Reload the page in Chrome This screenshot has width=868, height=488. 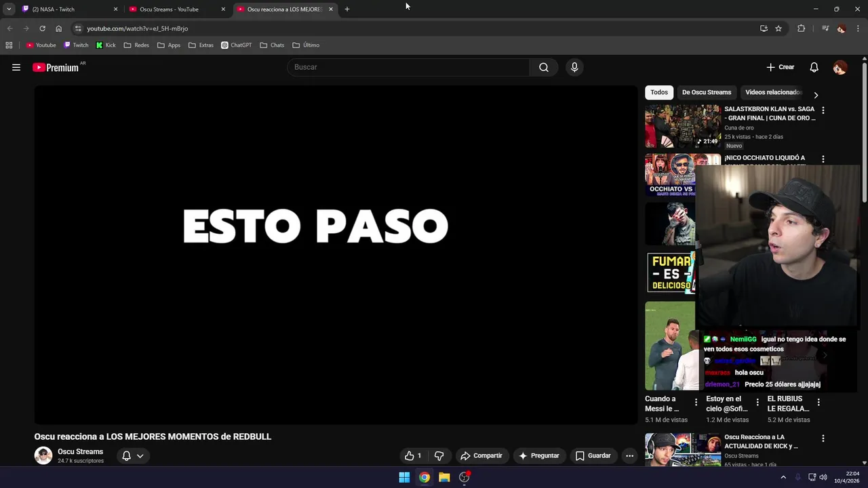click(x=42, y=28)
